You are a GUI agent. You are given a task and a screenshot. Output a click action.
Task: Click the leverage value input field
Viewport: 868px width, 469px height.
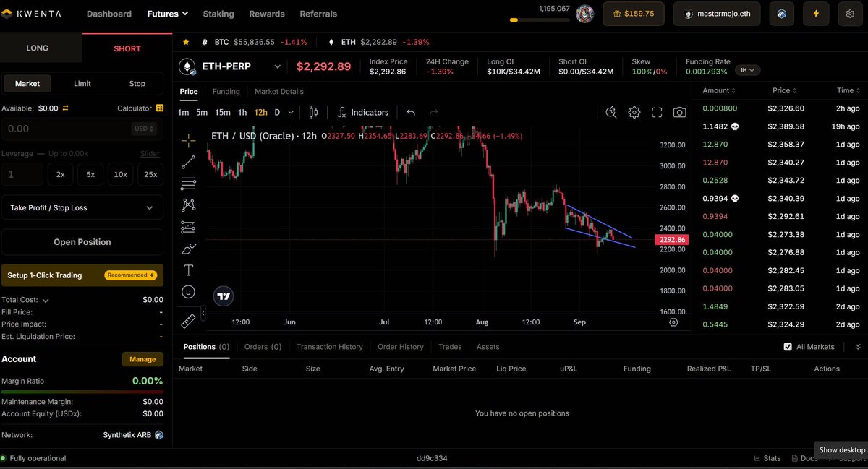tap(22, 174)
